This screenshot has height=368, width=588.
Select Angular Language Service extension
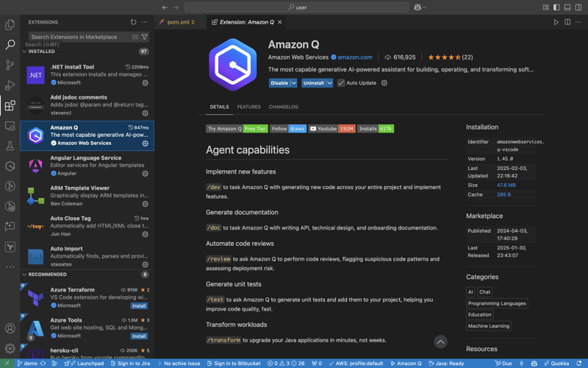(87, 166)
